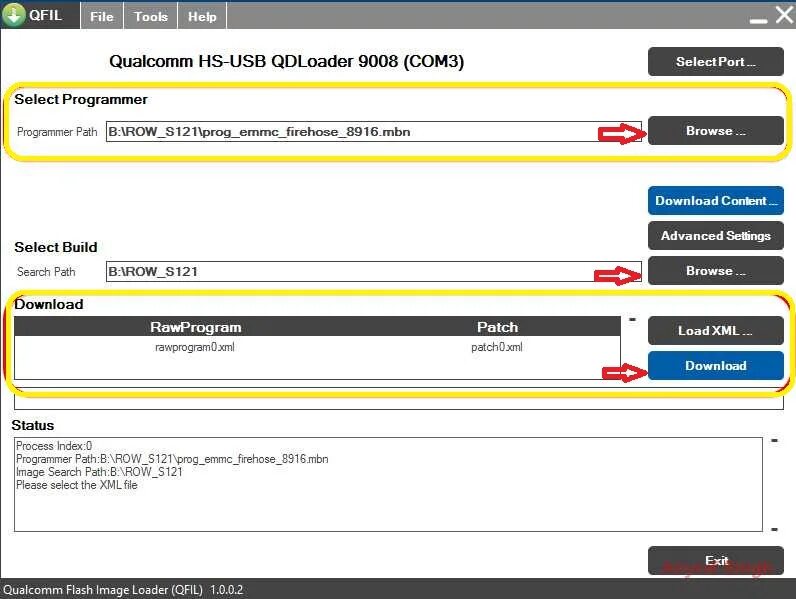The height and width of the screenshot is (599, 796).
Task: Click the Qualcomm Flash Image Loader version text
Action: click(x=123, y=590)
